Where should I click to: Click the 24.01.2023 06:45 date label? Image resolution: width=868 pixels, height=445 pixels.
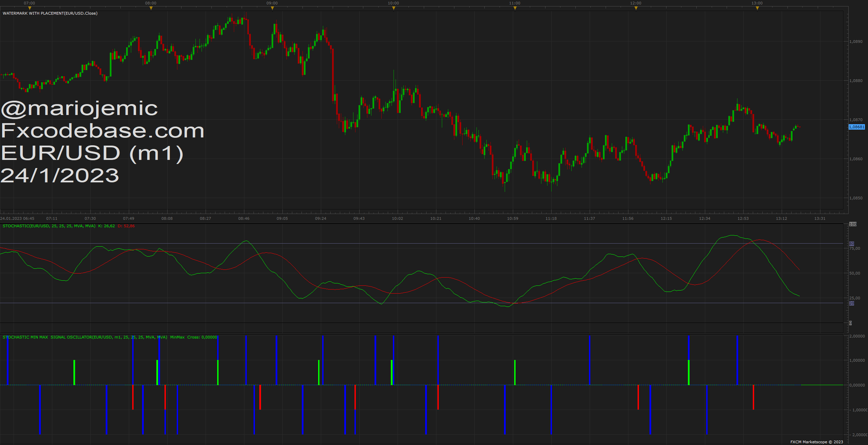tap(17, 218)
